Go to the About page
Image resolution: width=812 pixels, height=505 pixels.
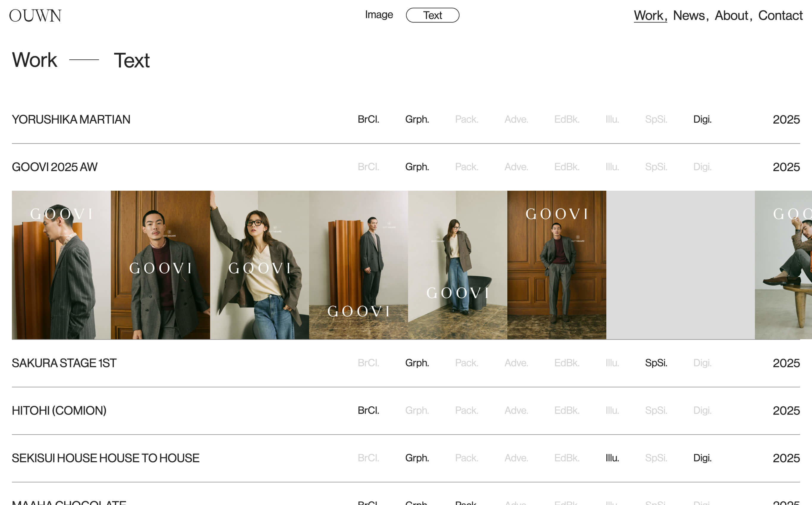tap(731, 15)
